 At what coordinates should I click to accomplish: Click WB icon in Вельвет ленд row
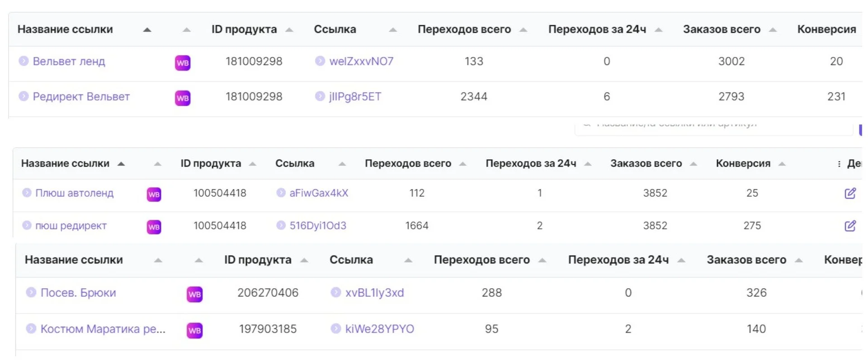(x=183, y=62)
